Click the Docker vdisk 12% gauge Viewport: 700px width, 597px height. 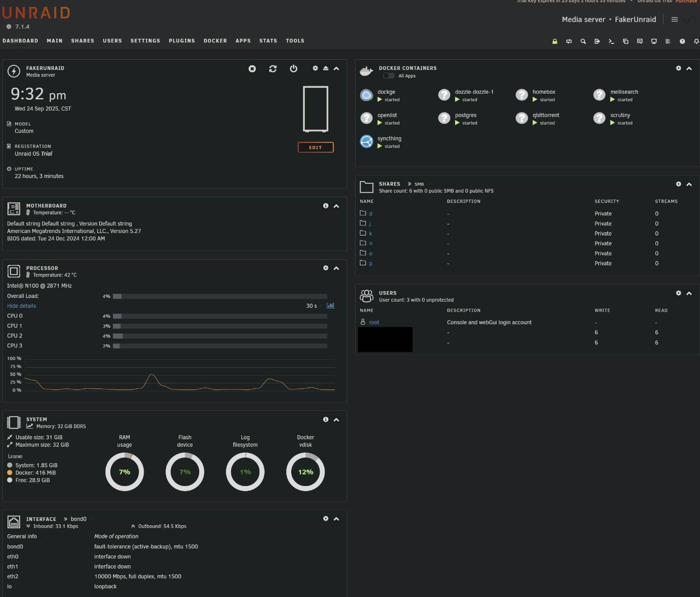[x=306, y=472]
